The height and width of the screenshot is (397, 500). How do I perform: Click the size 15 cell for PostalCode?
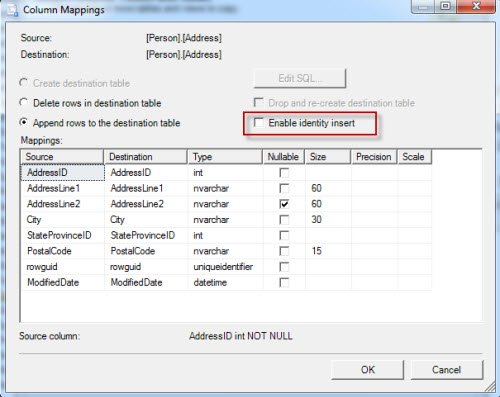[x=328, y=251]
